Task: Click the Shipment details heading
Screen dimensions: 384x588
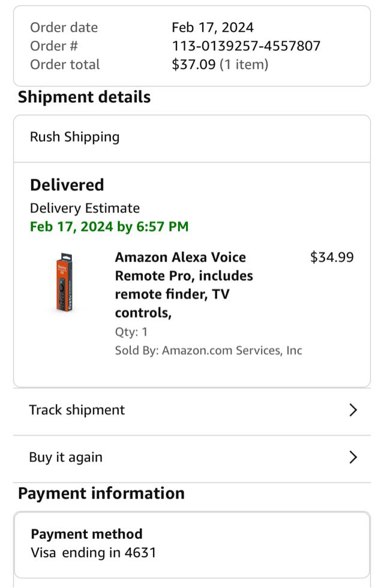Action: pos(84,98)
